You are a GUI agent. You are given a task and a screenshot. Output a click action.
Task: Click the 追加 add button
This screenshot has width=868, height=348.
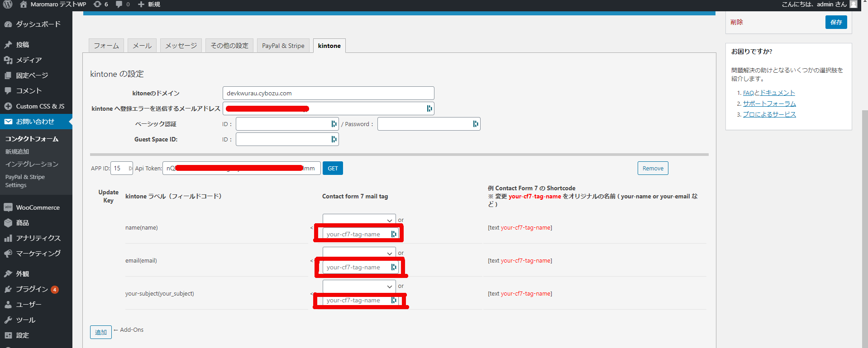pos(100,332)
